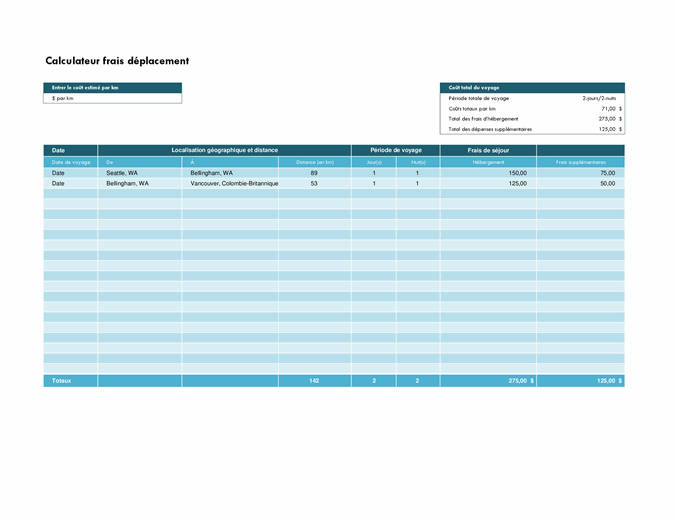
Task: Click the Hébergement cell showing 150,00
Action: 488,173
